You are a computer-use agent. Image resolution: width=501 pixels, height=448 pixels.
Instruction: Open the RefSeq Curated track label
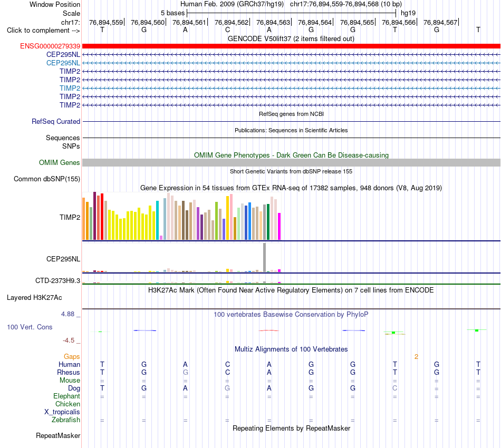[x=55, y=121]
